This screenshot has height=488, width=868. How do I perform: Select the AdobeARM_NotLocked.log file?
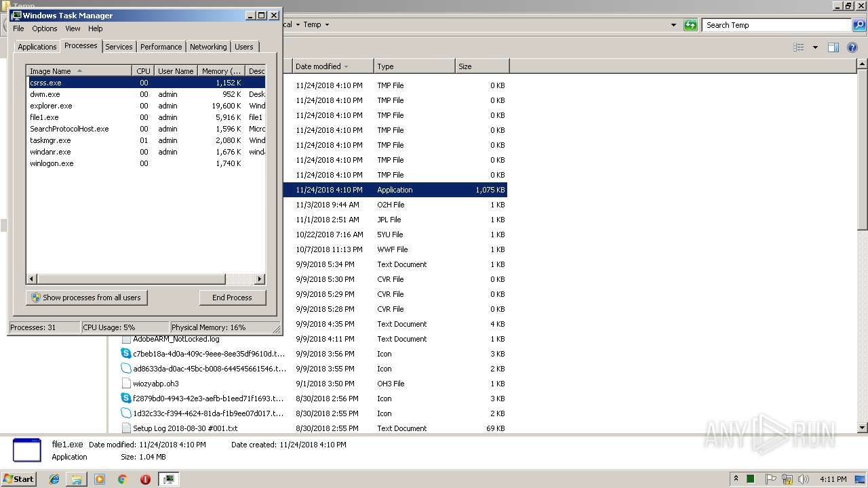click(176, 339)
